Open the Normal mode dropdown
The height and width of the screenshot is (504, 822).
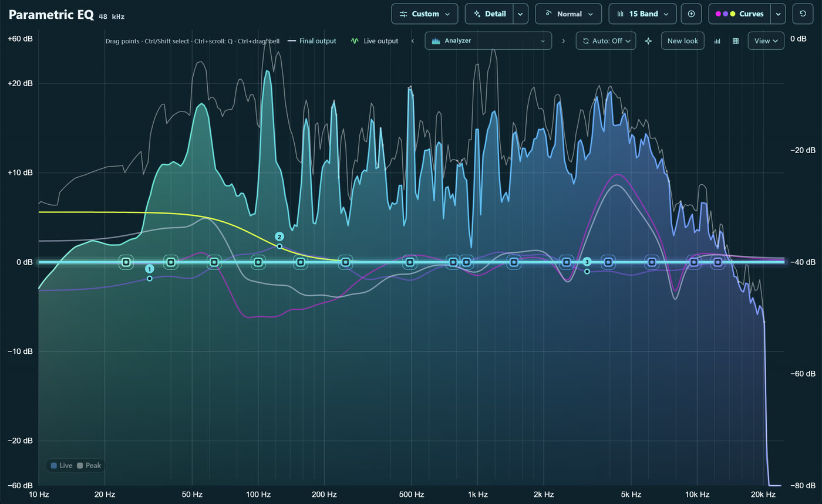click(568, 14)
